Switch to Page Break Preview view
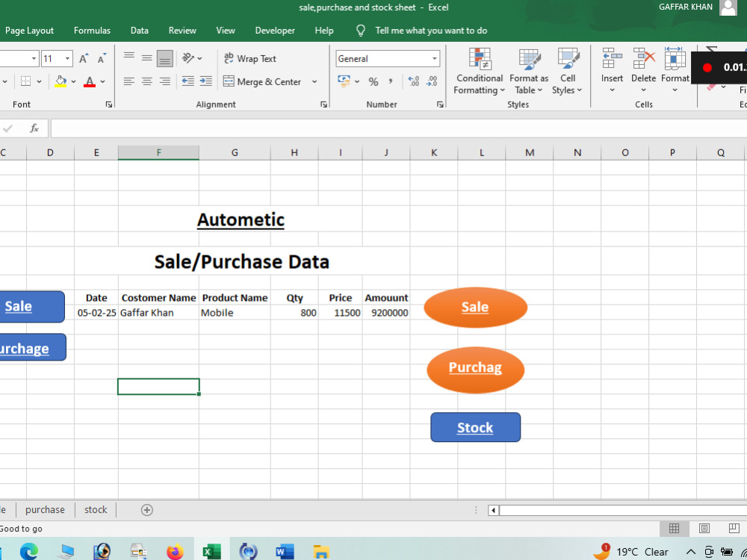747x560 pixels. pyautogui.click(x=734, y=528)
